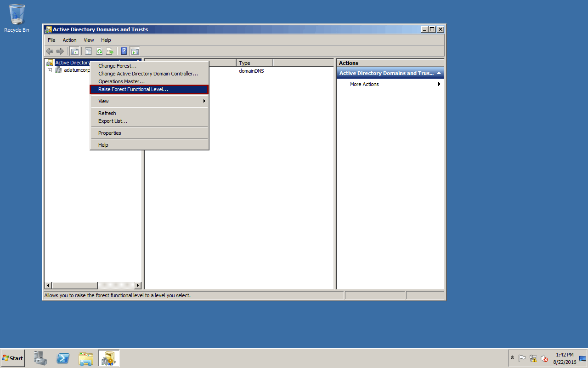Click the Forward arrow in the toolbar
This screenshot has height=368, width=588.
click(x=60, y=51)
